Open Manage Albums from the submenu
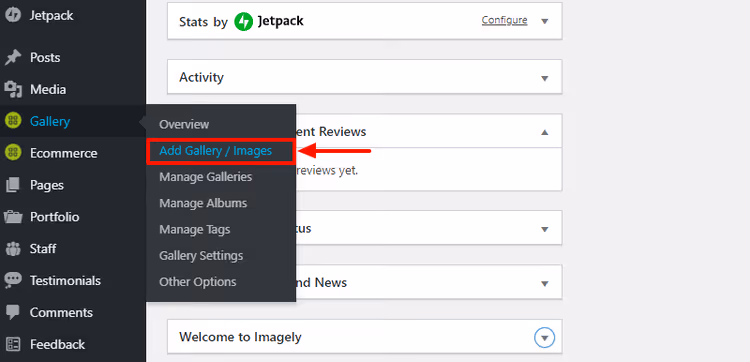Image resolution: width=750 pixels, height=362 pixels. pos(203,203)
